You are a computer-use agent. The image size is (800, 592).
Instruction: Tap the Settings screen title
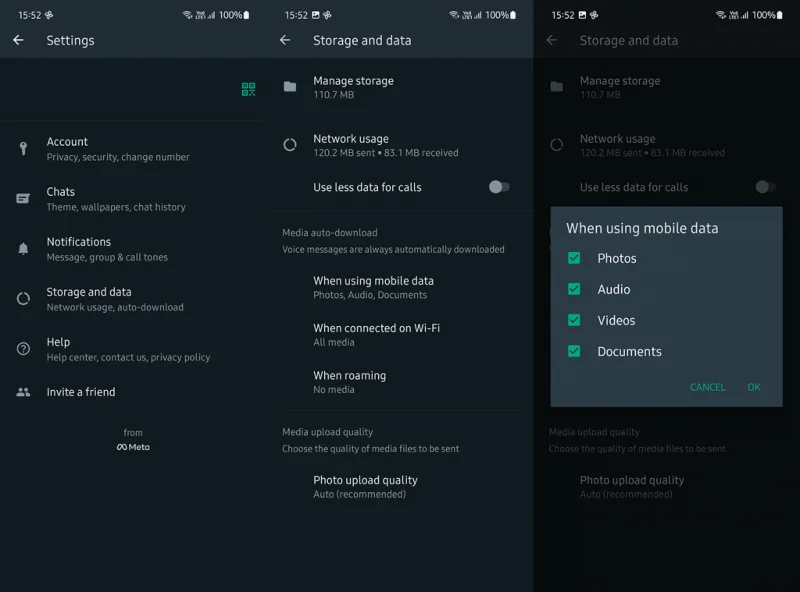pos(70,40)
